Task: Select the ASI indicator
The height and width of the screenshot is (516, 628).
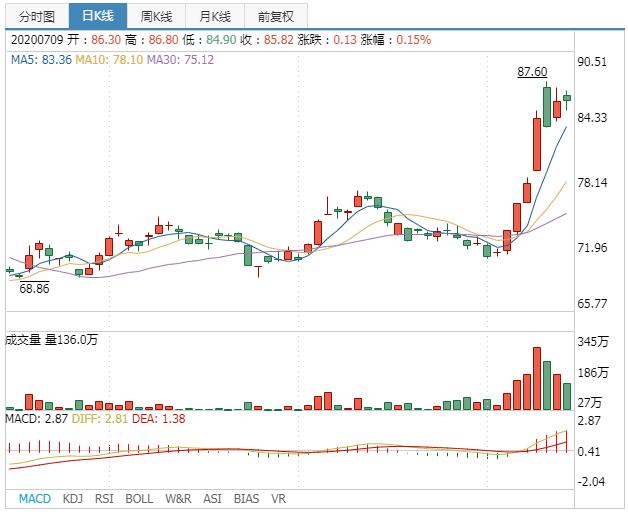Action: tap(212, 498)
